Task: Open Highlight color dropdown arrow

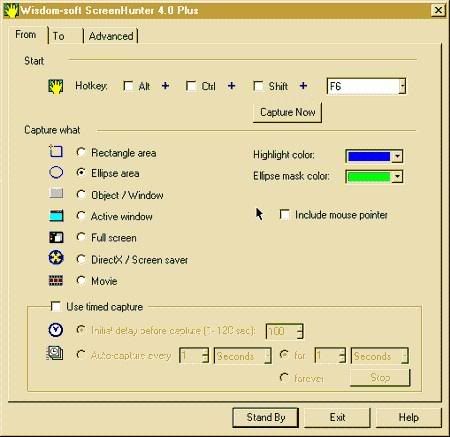Action: (x=397, y=156)
